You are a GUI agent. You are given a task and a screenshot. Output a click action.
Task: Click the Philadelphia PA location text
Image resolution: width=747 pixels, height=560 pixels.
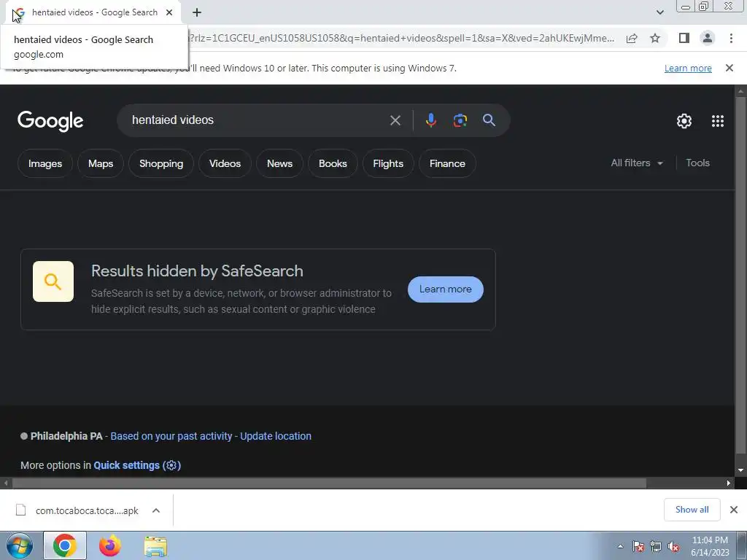coord(66,436)
